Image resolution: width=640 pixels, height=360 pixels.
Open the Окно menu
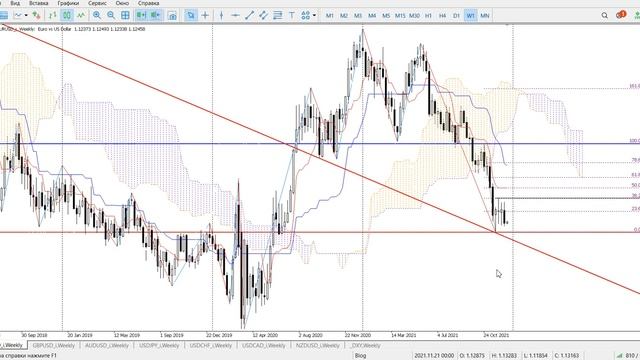(x=122, y=3)
